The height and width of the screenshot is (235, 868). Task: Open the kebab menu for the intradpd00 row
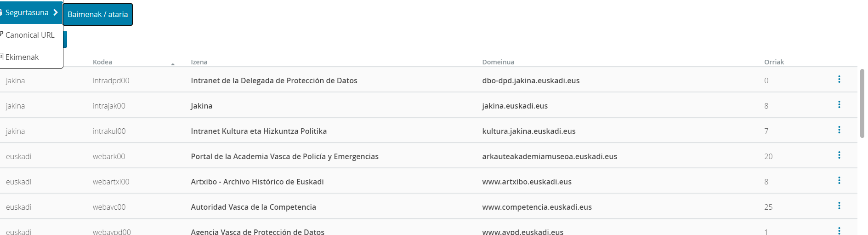coord(839,80)
